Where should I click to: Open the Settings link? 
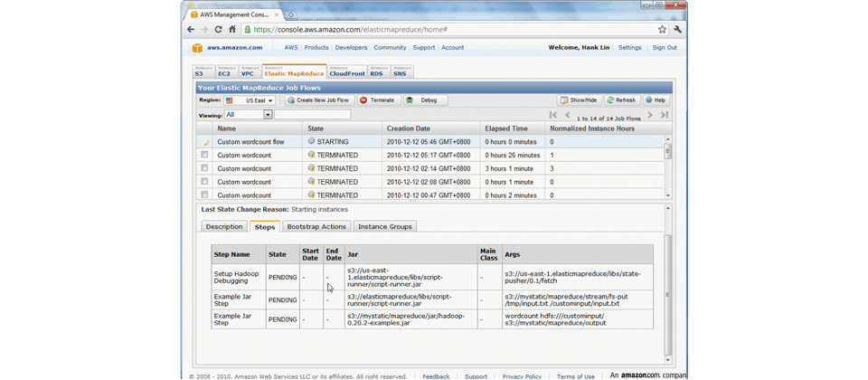629,48
